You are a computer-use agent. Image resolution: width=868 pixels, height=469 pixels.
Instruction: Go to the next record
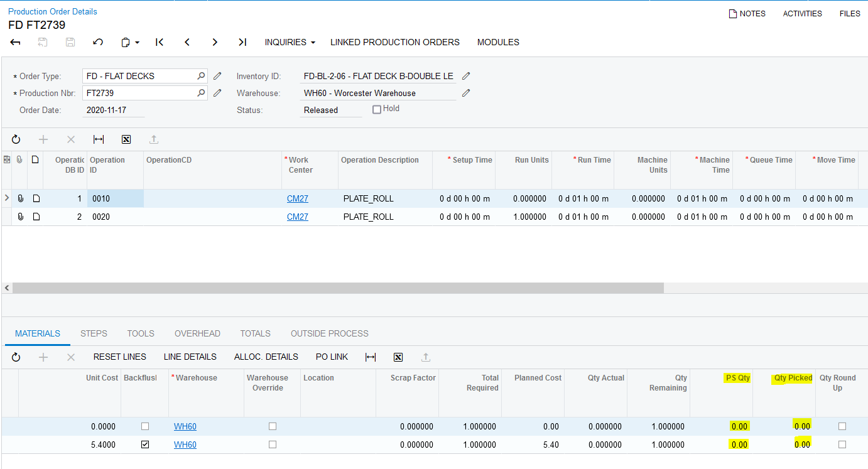click(x=215, y=42)
